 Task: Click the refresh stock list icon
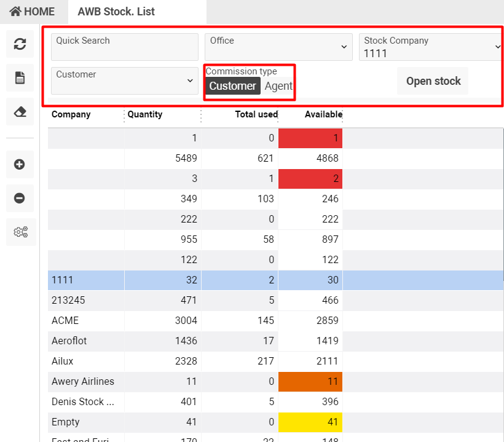(20, 44)
